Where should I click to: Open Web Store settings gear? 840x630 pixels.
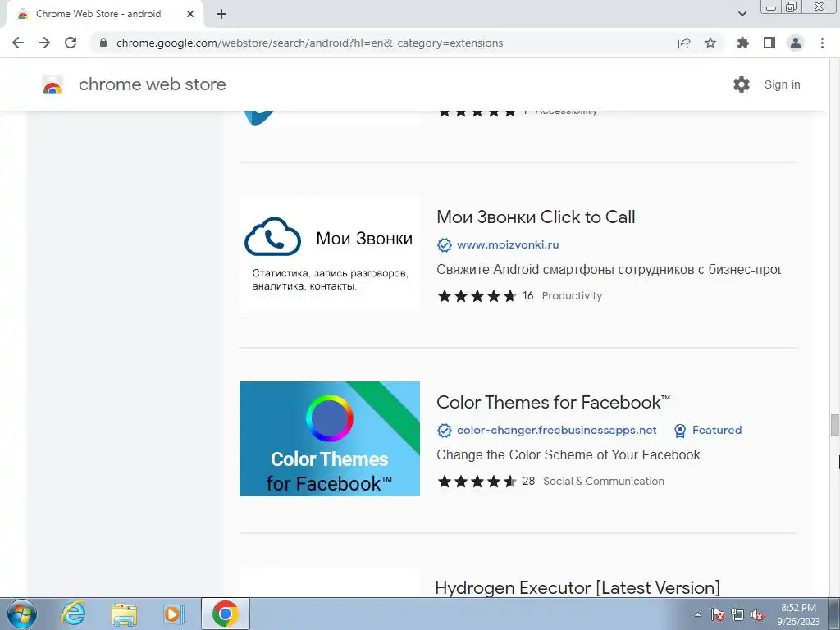pyautogui.click(x=742, y=84)
